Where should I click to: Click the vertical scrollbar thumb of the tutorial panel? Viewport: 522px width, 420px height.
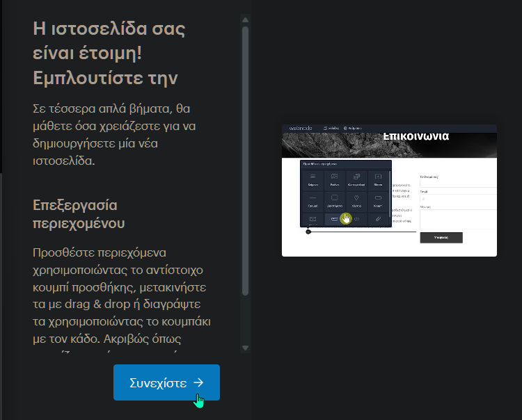[x=245, y=160]
